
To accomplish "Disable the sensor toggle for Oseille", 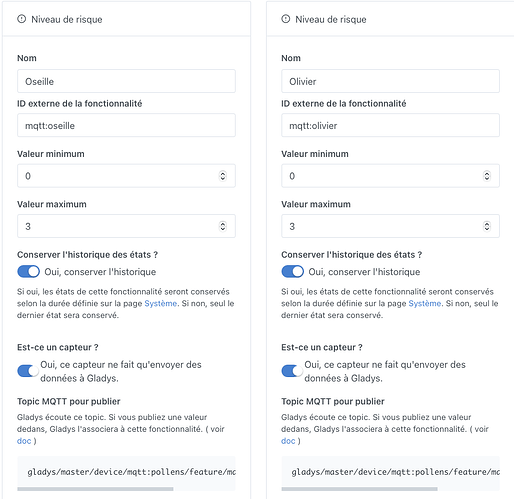I will pyautogui.click(x=28, y=371).
